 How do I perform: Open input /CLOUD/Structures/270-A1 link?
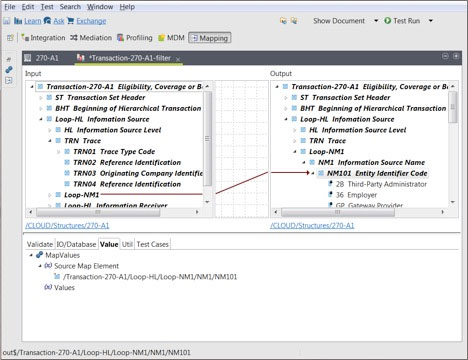point(67,226)
